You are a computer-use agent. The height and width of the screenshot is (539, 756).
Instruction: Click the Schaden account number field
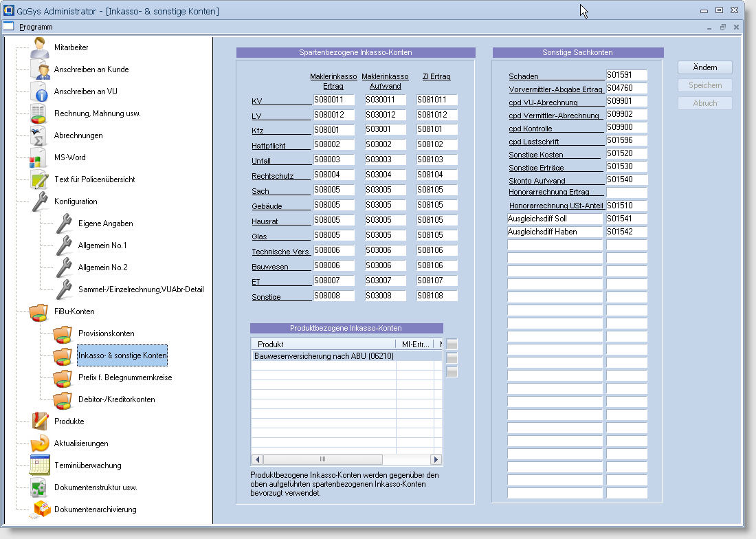pyautogui.click(x=626, y=75)
